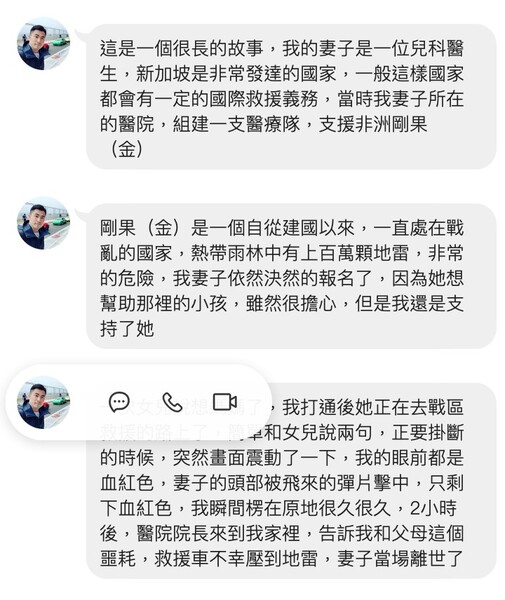Tap the 醫院院長來到我家裡 text line
The width and height of the screenshot is (505, 600).
218,533
